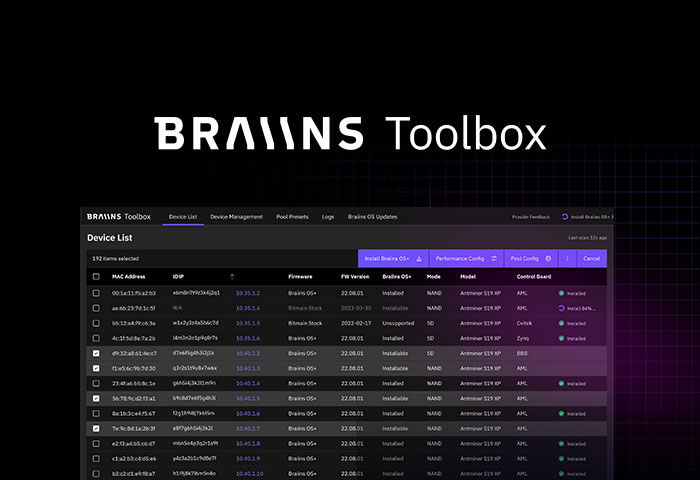
Task: Click the sort arrow icon in table header
Action: click(x=232, y=277)
